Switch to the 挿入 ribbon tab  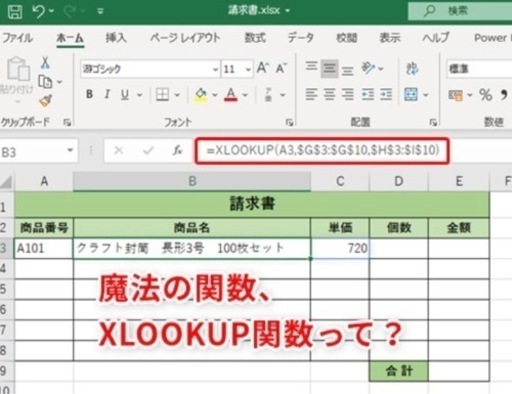pyautogui.click(x=116, y=38)
